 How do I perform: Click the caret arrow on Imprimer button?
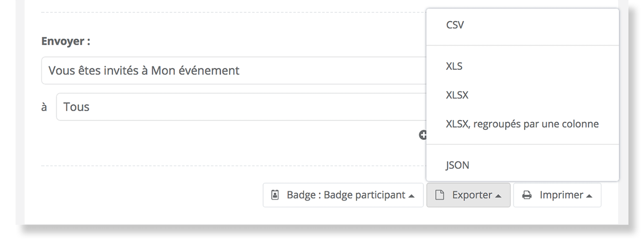(589, 196)
